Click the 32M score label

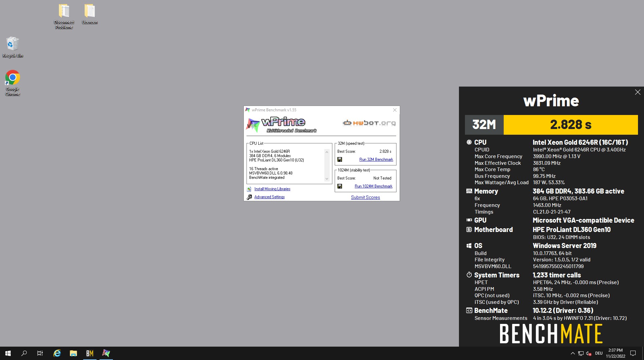click(x=484, y=125)
